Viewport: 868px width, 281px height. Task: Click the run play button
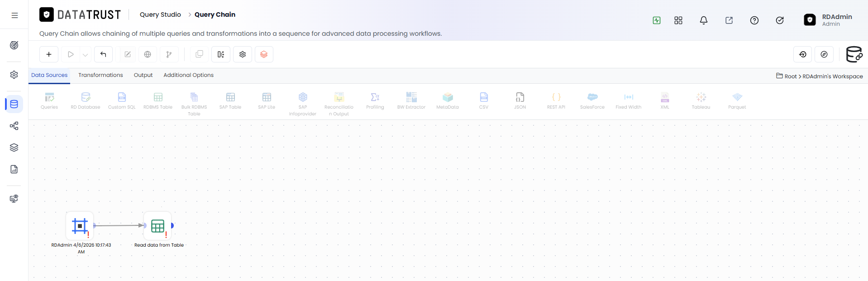[x=71, y=54]
